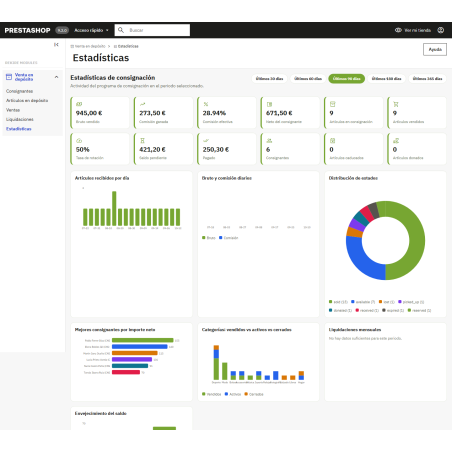Open Liquidaciones in the sidebar
The width and height of the screenshot is (452, 452).
(20, 119)
